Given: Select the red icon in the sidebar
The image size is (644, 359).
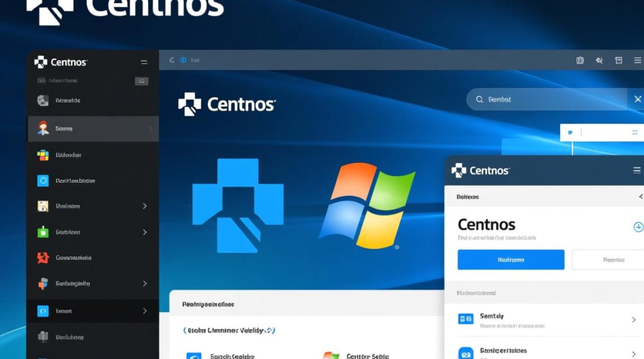Looking at the screenshot, I should click(x=43, y=258).
